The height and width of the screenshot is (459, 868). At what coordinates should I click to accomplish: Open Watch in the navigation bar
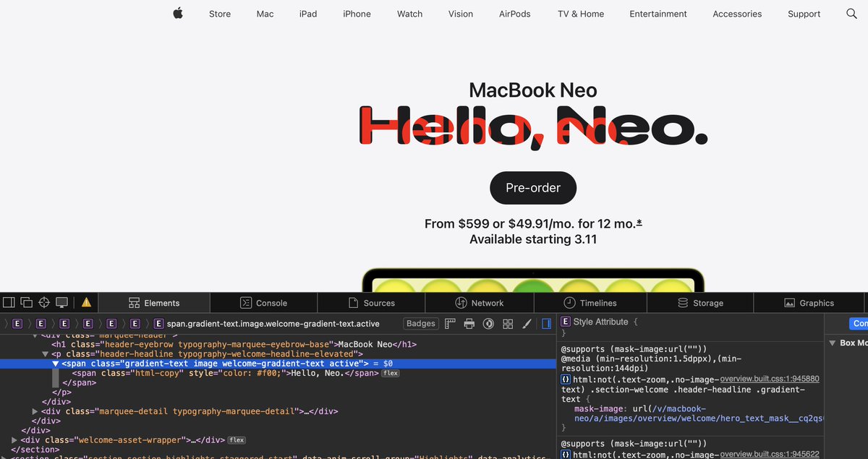409,14
